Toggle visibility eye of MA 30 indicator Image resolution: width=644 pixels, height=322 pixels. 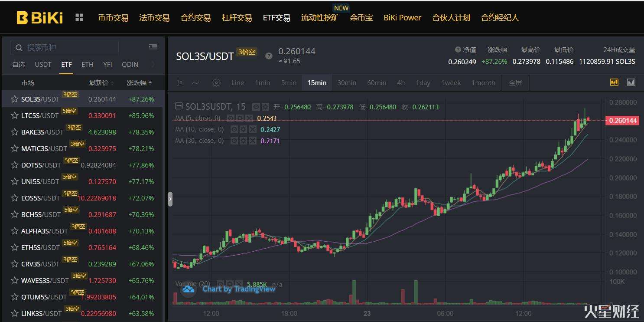(x=234, y=141)
